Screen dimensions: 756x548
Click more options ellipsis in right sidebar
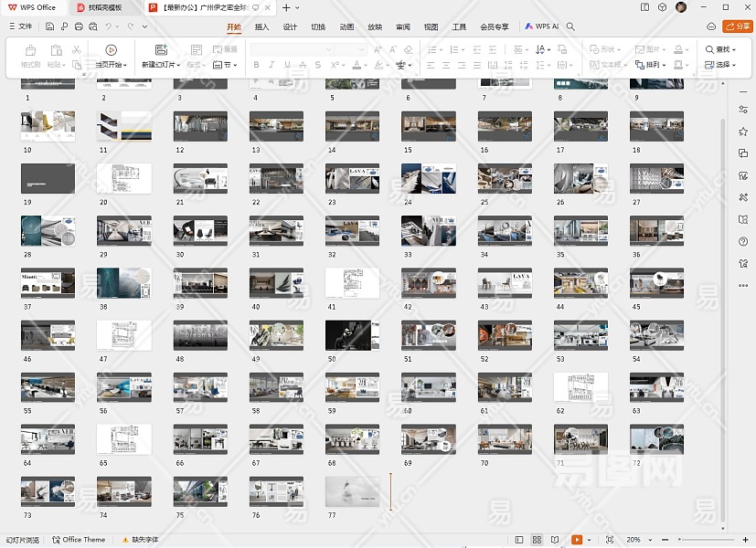pyautogui.click(x=743, y=286)
